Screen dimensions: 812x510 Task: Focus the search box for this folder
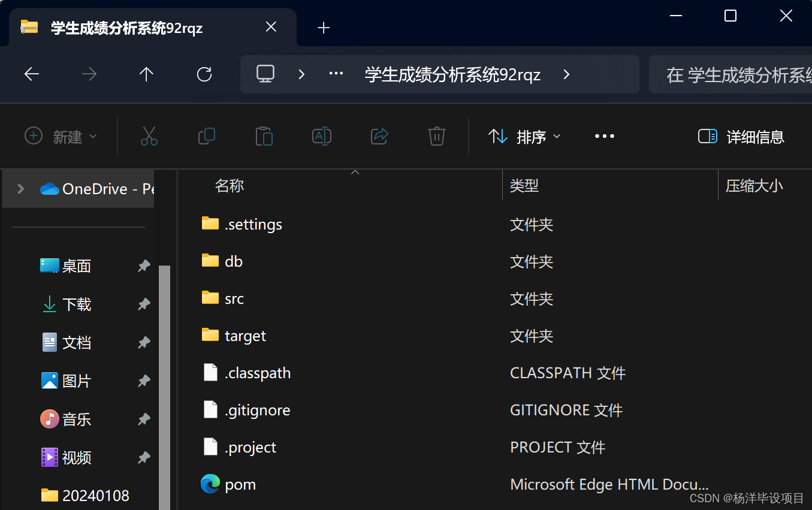click(x=730, y=74)
